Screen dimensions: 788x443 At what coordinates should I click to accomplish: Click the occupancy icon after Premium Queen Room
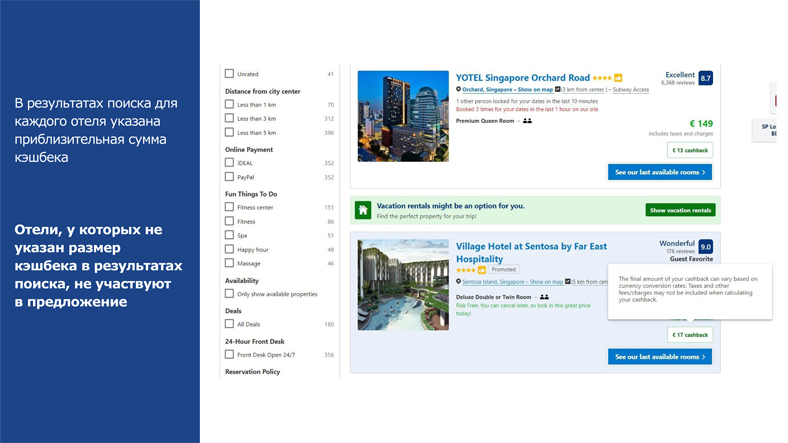tap(527, 121)
